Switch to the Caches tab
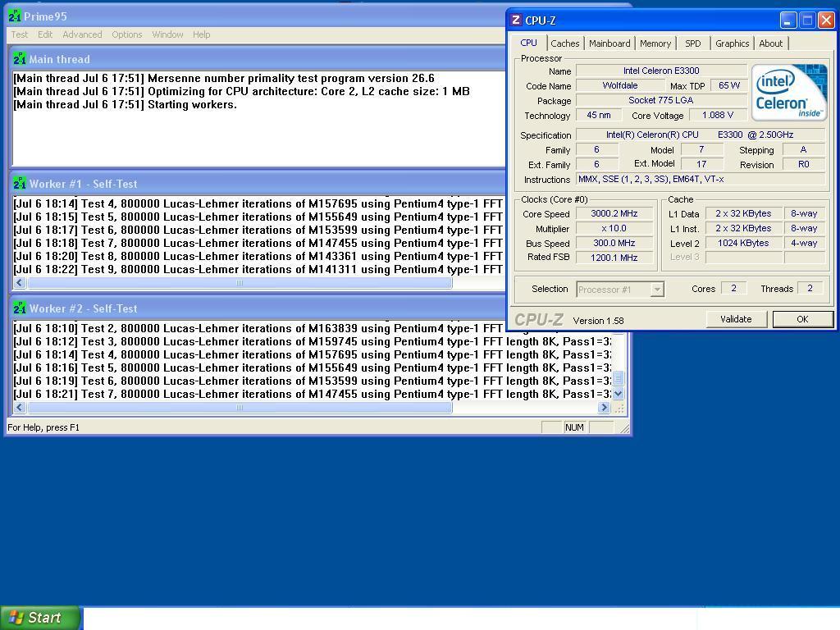 tap(565, 43)
